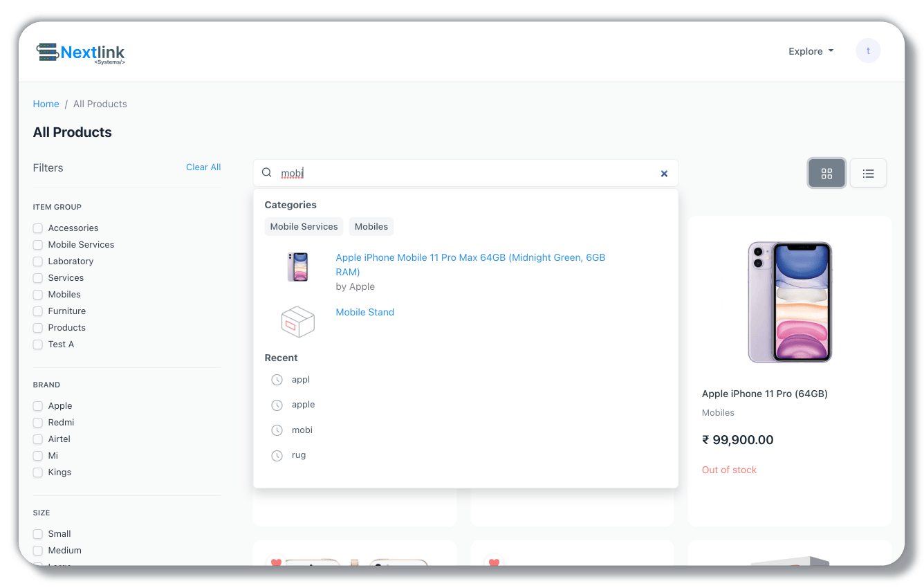The image size is (924, 588).
Task: Choose recent search 'rug'
Action: coord(299,455)
